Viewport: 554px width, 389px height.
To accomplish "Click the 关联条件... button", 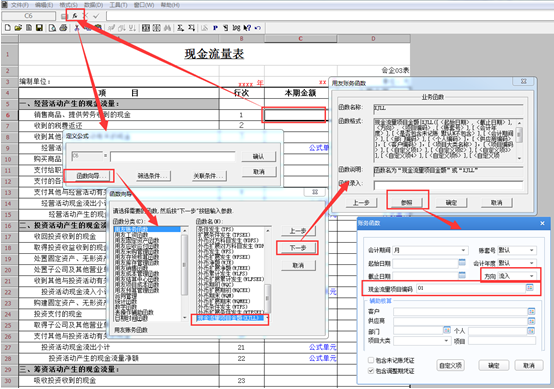I will 208,176.
